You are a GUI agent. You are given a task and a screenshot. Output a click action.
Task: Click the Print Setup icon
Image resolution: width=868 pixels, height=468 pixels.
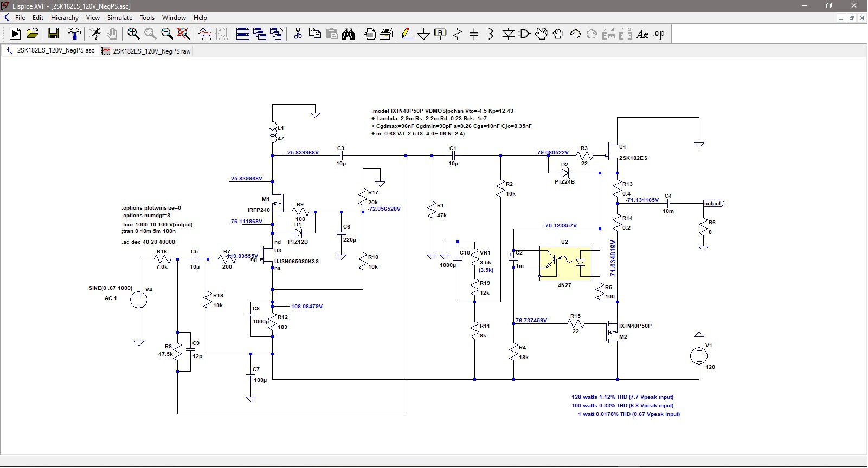[x=387, y=34]
